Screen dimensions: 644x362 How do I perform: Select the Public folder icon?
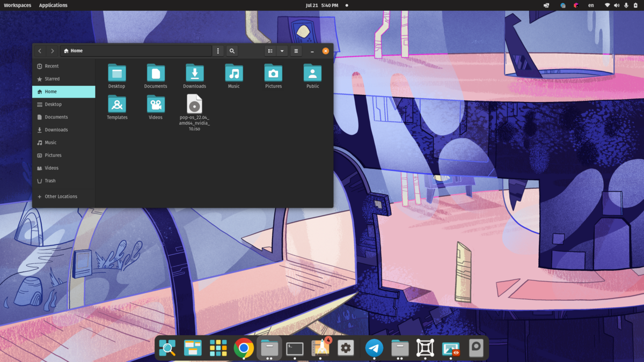click(x=312, y=76)
